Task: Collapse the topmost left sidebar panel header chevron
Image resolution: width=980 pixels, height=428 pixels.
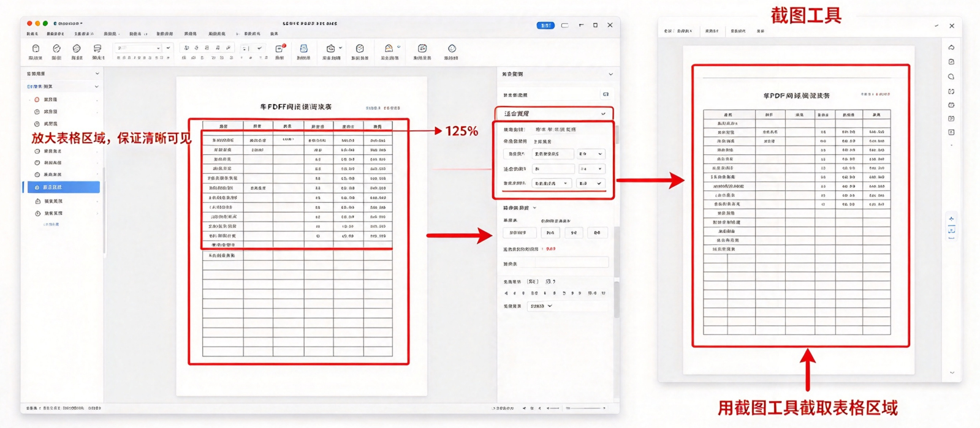Action: coord(97,73)
